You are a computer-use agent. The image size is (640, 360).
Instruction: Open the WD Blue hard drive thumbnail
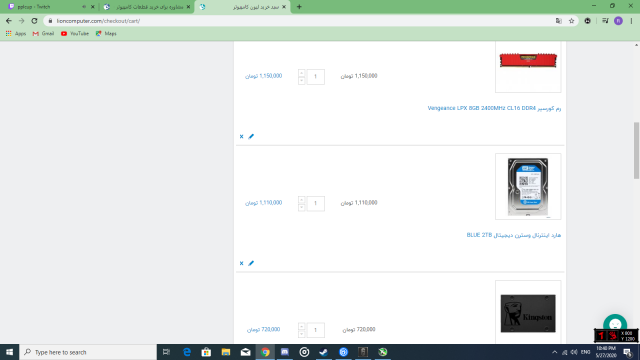tap(528, 187)
